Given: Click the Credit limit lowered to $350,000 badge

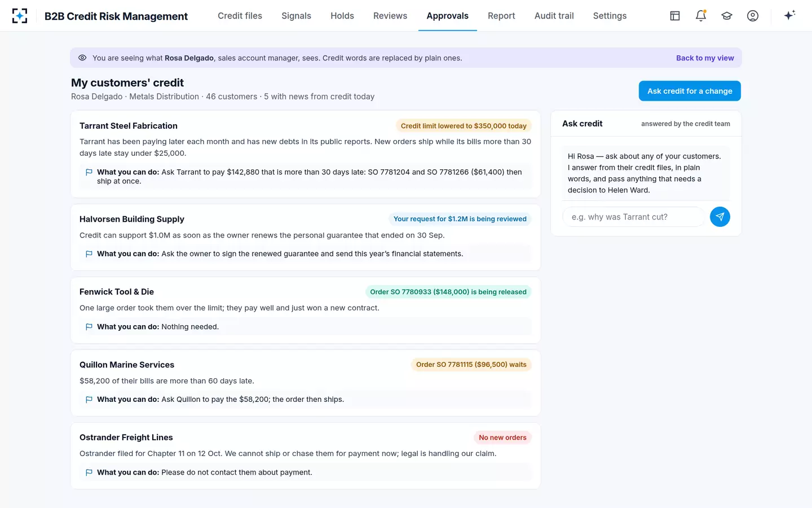Looking at the screenshot, I should point(464,126).
